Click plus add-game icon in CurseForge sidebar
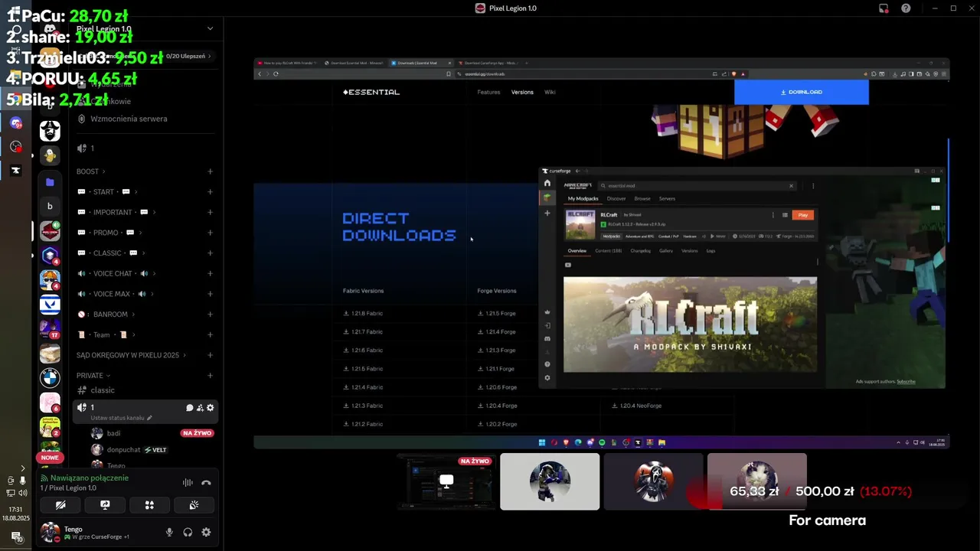 (547, 214)
